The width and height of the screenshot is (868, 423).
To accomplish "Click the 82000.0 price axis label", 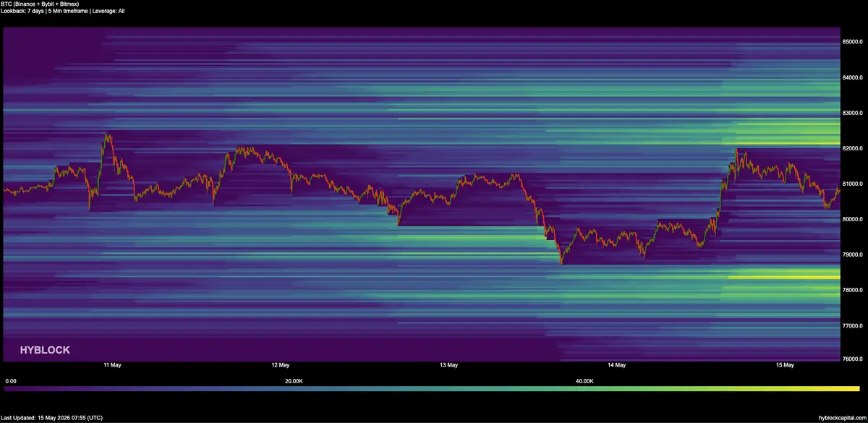I will [x=853, y=148].
